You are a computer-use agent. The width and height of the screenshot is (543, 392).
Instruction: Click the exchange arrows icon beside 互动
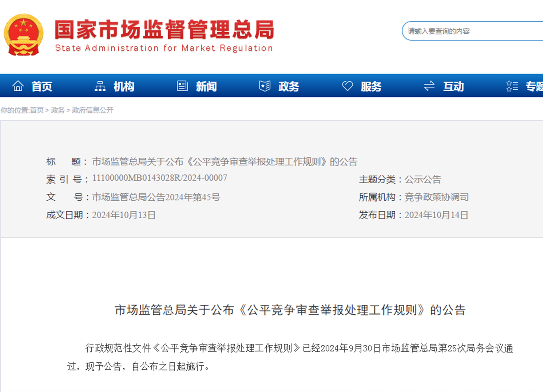click(x=429, y=86)
